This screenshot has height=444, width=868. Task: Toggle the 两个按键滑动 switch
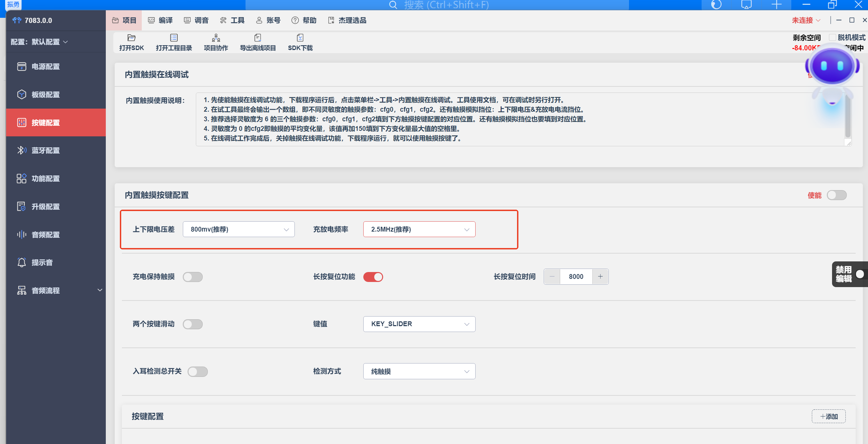193,324
